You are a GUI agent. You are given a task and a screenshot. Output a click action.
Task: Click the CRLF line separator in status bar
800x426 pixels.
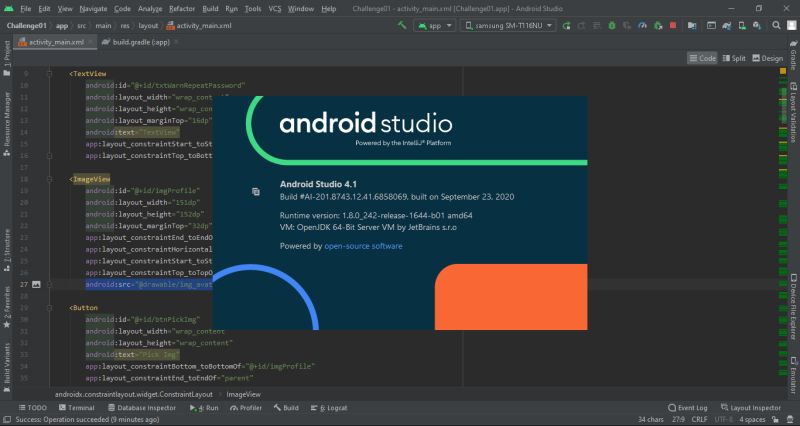(x=699, y=419)
